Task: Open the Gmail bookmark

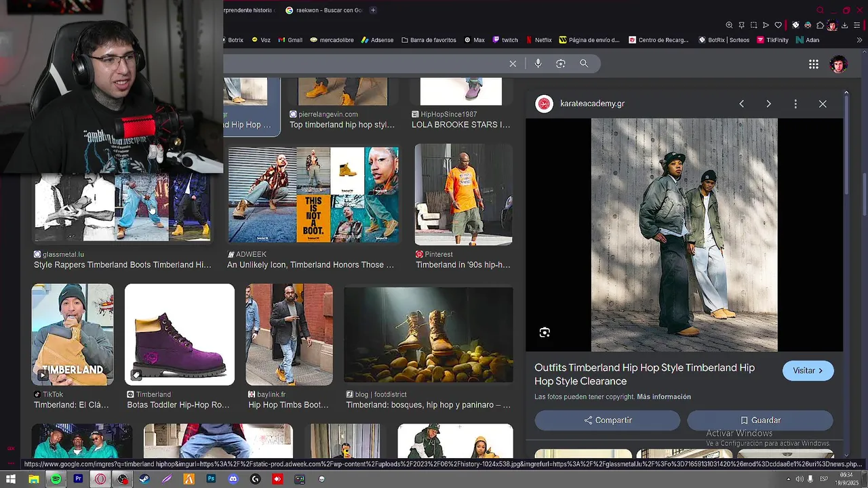Action: pyautogui.click(x=290, y=40)
